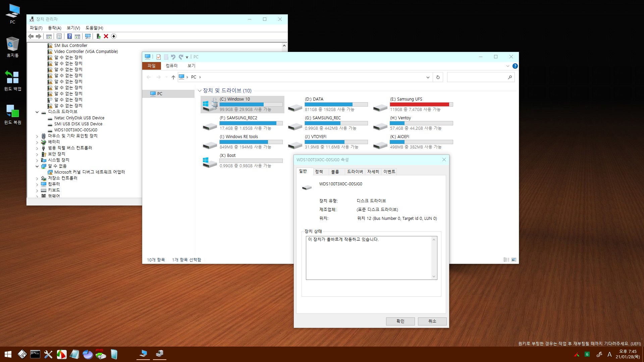Select (H:) Ventoy drive
Screen dimensions: 644x362
[x=413, y=123]
